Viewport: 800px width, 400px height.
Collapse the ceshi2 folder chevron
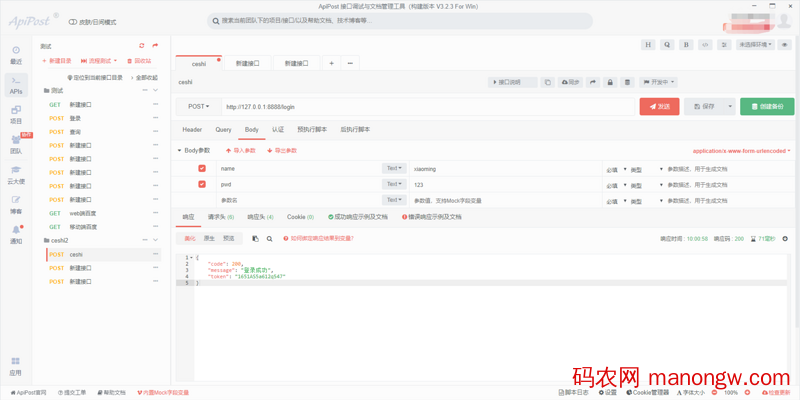pos(156,240)
